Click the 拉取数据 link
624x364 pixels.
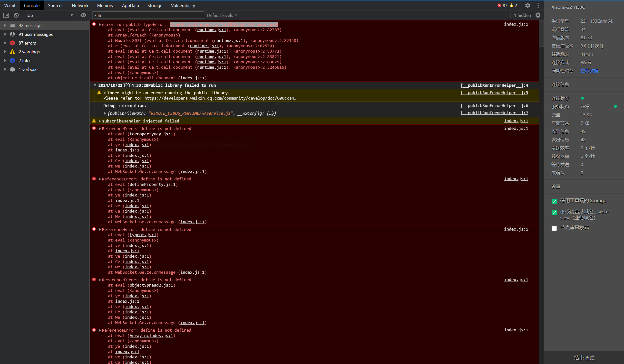pyautogui.click(x=589, y=71)
